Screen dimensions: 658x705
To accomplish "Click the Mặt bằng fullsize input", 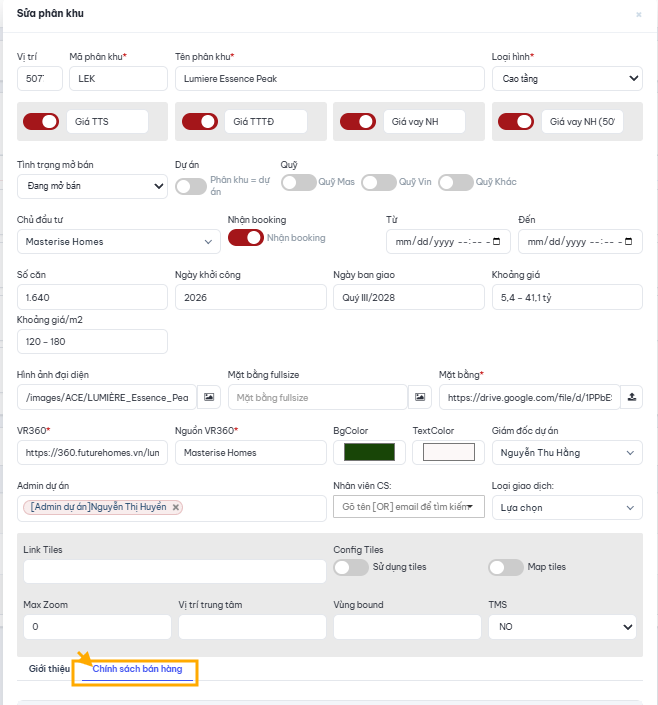I will 318,397.
